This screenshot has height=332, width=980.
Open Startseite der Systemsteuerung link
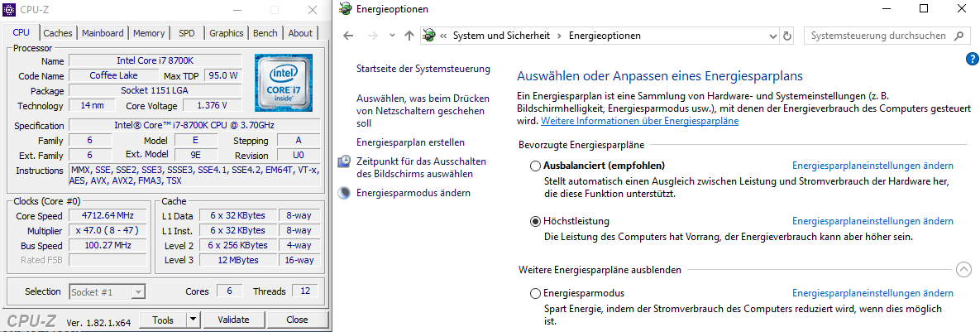(423, 69)
